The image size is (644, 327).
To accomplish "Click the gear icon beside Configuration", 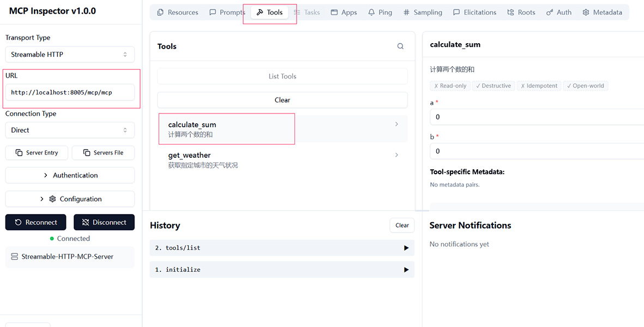I will 52,199.
